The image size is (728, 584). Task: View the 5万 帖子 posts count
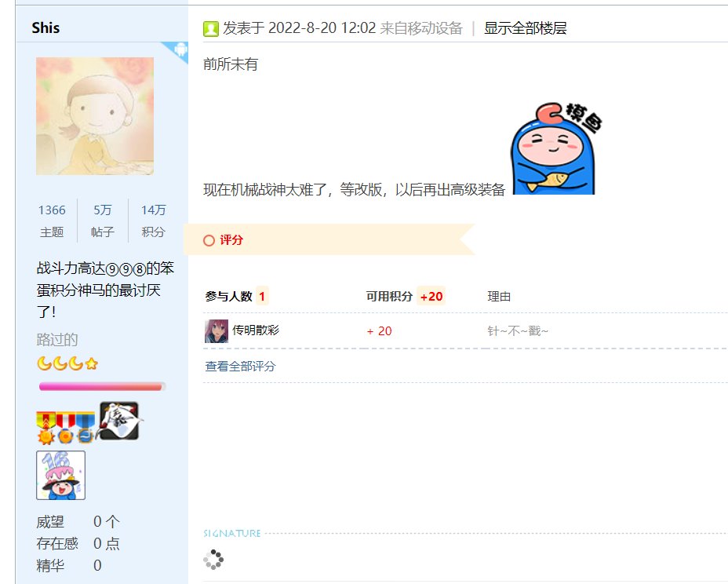click(x=103, y=221)
